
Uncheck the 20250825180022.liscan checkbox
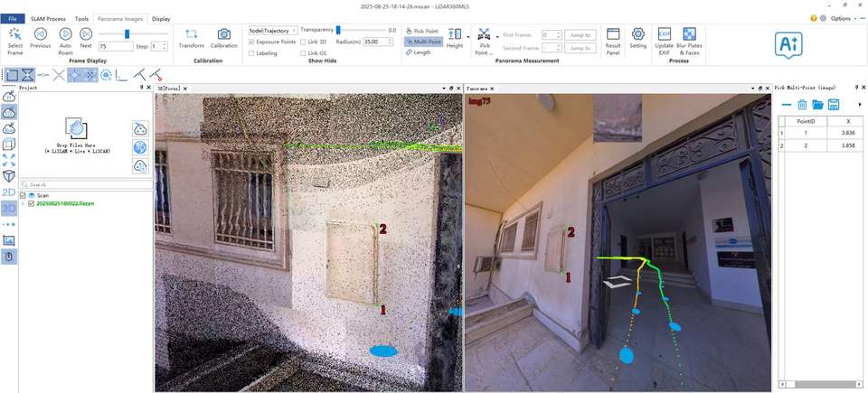tap(31, 203)
